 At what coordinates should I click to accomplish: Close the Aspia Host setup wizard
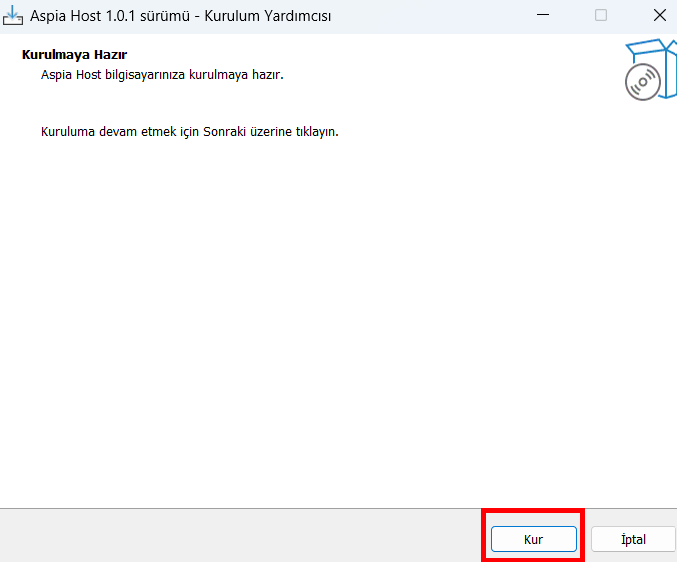click(659, 15)
